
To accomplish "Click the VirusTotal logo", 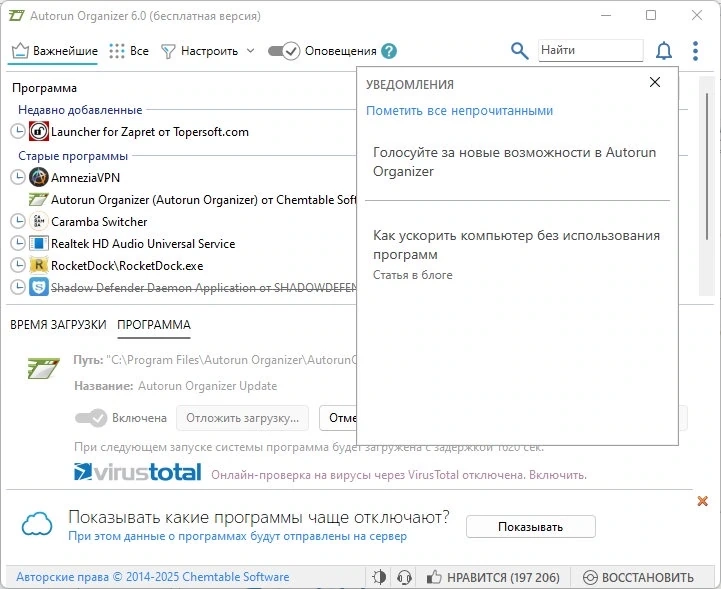I will click(137, 472).
